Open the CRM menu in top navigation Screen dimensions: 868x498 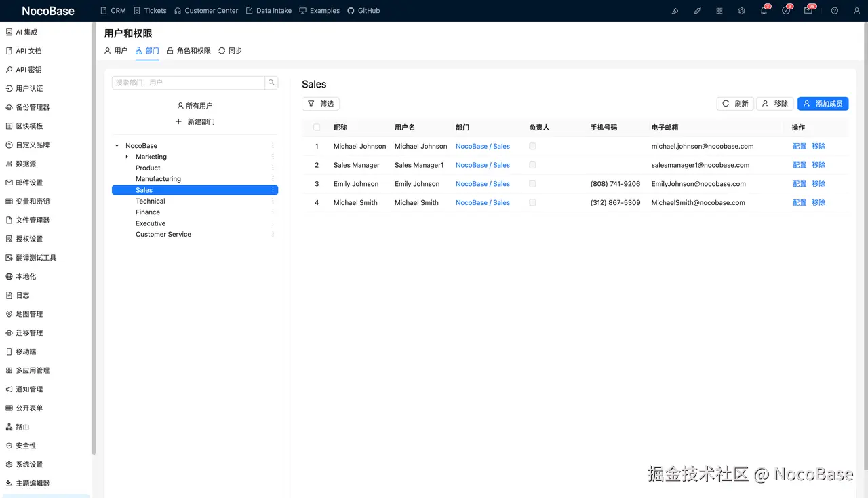click(x=113, y=11)
